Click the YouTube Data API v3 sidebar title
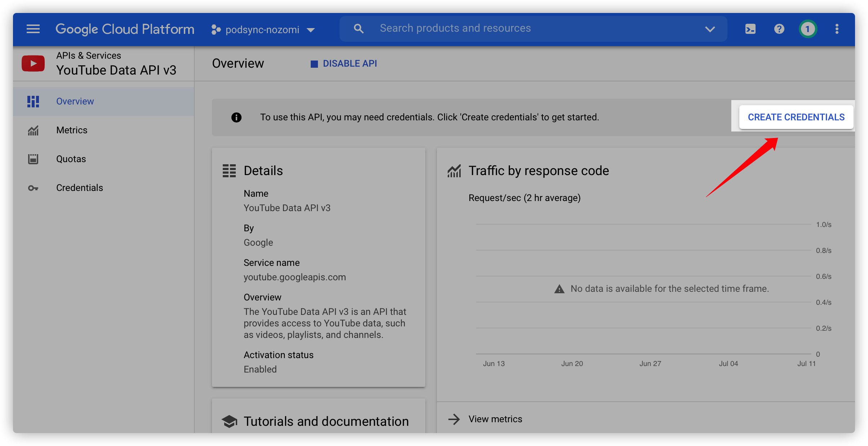868x446 pixels. pyautogui.click(x=116, y=70)
